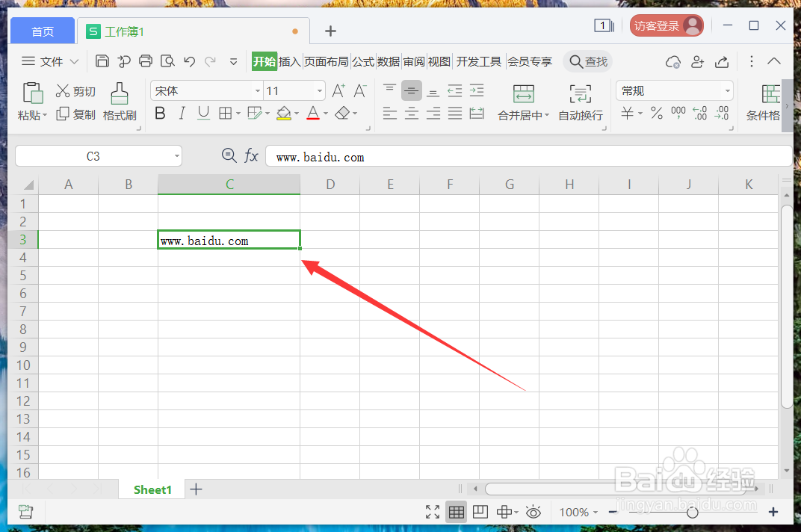801x532 pixels.
Task: Click the red font color A swatch
Action: point(312,113)
